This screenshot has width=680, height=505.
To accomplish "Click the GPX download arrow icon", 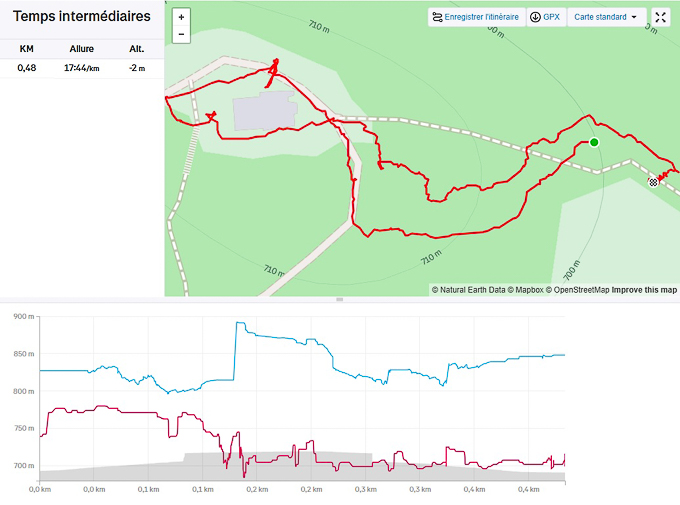I will (x=535, y=17).
